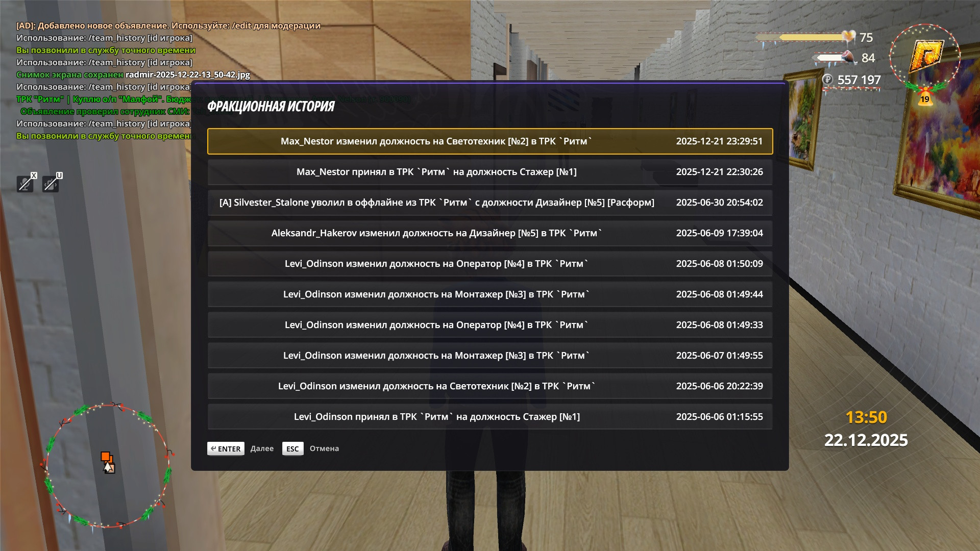The width and height of the screenshot is (980, 551).
Task: Click the muted microphone X icon
Action: 25,183
